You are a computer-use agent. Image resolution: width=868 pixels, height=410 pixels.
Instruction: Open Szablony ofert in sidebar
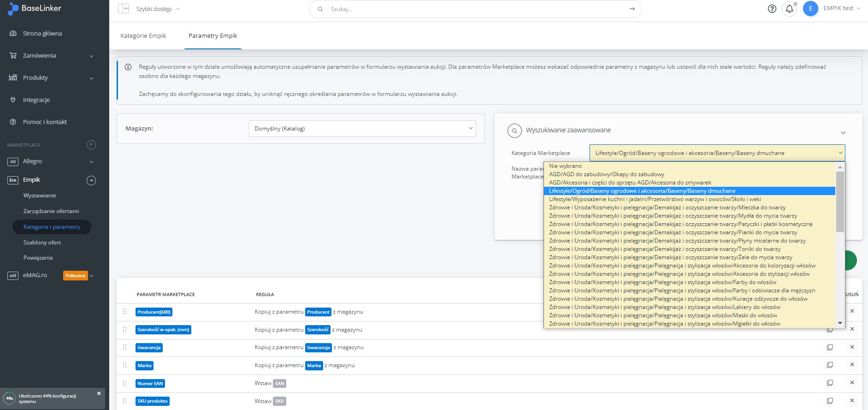42,243
